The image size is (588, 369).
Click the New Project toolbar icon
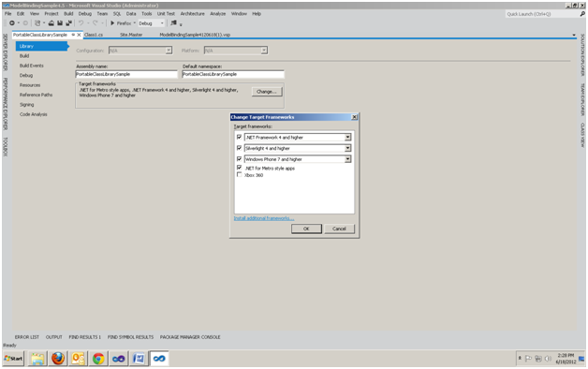(x=37, y=23)
